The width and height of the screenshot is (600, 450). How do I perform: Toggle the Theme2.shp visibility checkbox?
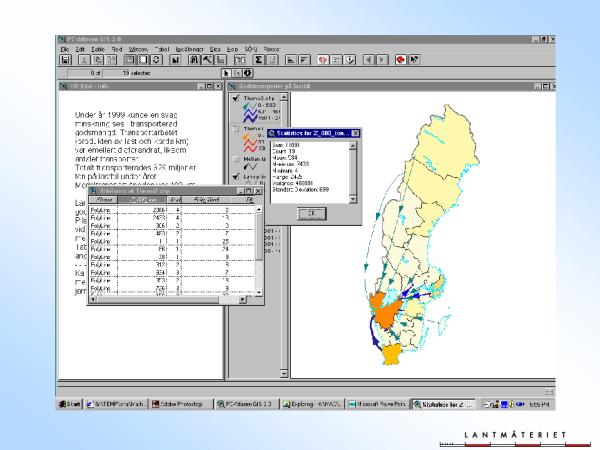235,99
